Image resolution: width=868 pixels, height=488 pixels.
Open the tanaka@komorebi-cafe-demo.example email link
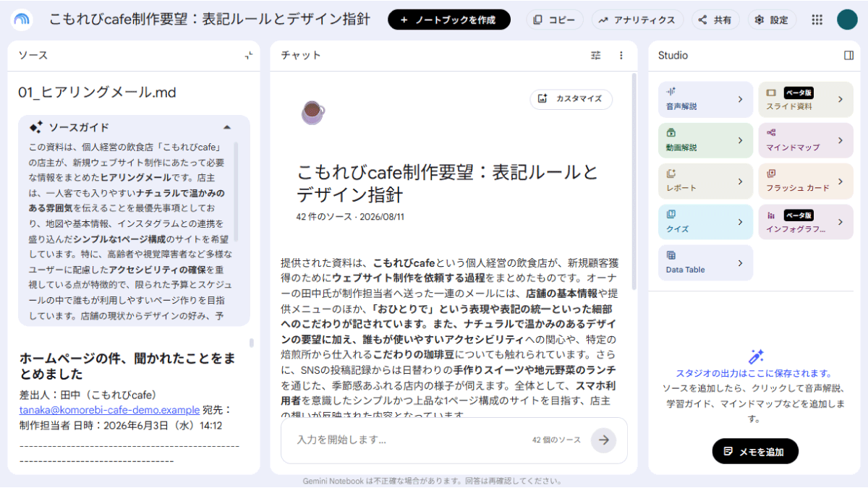click(109, 409)
